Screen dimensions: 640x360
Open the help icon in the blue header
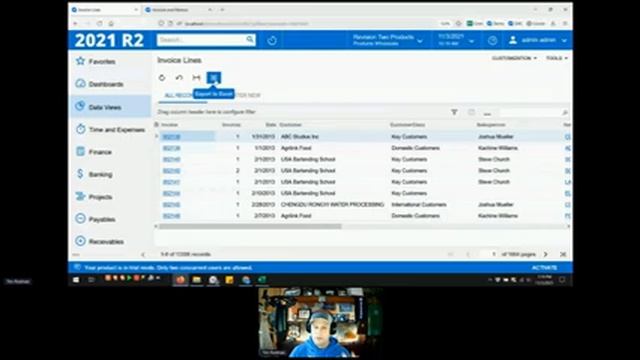pos(492,40)
